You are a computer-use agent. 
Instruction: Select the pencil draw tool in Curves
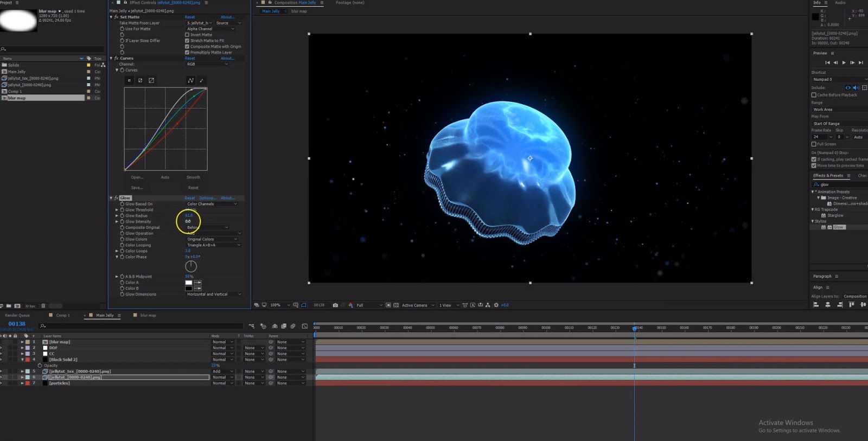201,80
